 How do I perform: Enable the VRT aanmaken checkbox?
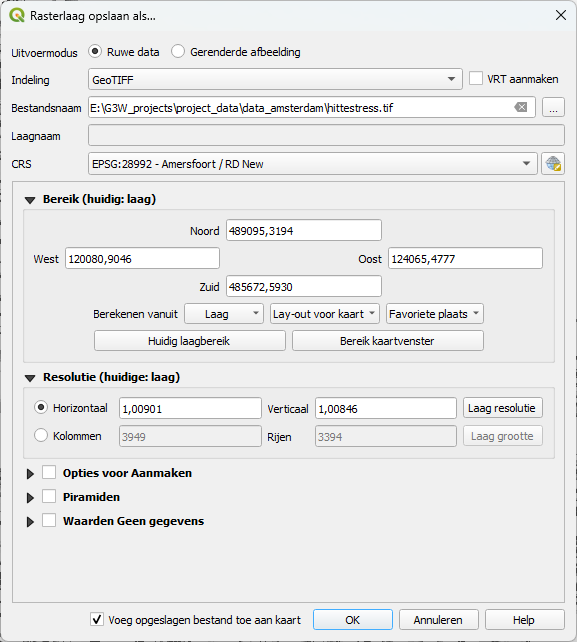[x=476, y=79]
